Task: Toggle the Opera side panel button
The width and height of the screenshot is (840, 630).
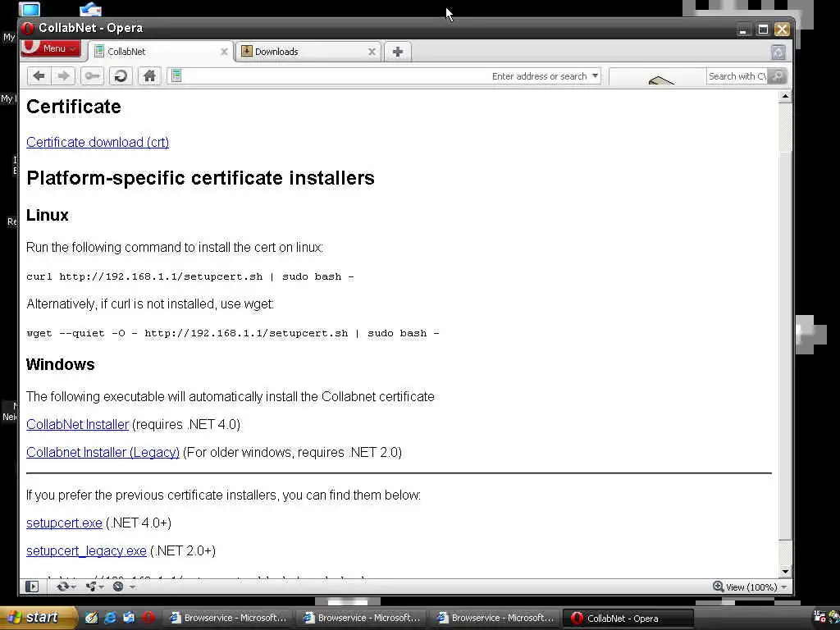Action: (x=32, y=587)
